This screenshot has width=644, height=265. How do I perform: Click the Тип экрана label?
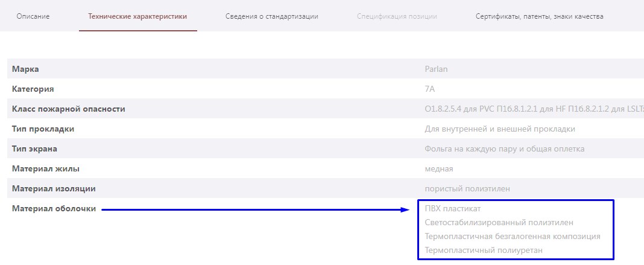pyautogui.click(x=34, y=148)
